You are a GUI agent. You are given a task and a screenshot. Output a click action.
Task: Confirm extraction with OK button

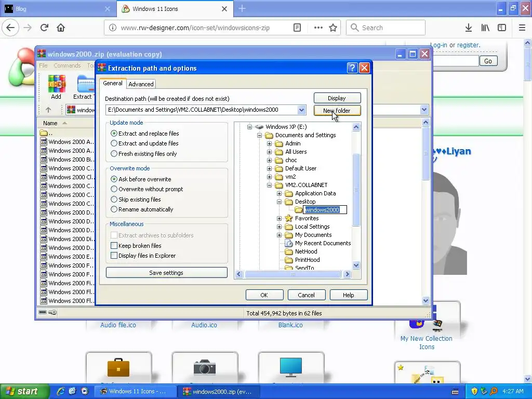point(264,295)
